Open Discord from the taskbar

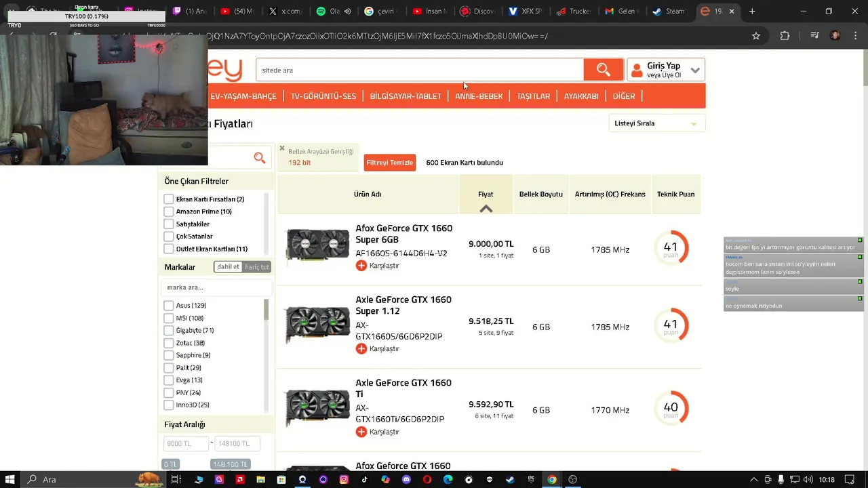[x=406, y=479]
